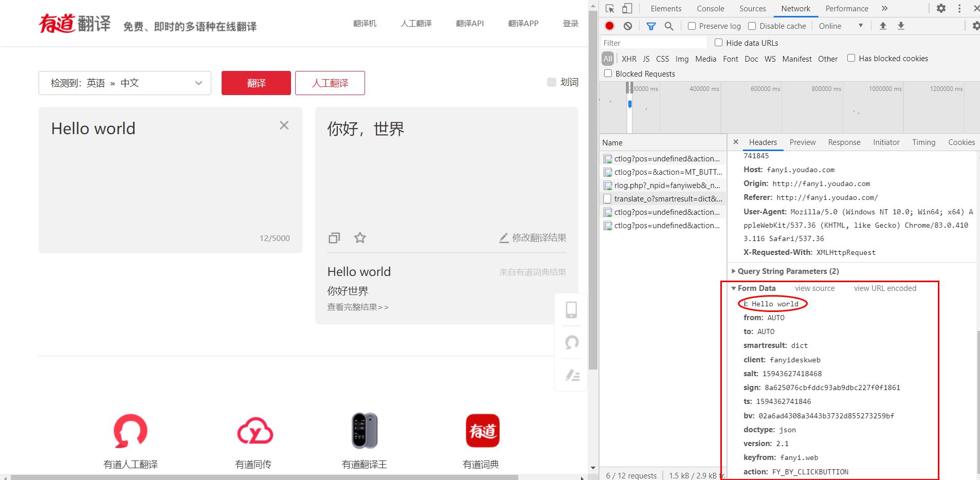The height and width of the screenshot is (480, 980).
Task: Switch to the Performance tab
Action: coord(847,8)
